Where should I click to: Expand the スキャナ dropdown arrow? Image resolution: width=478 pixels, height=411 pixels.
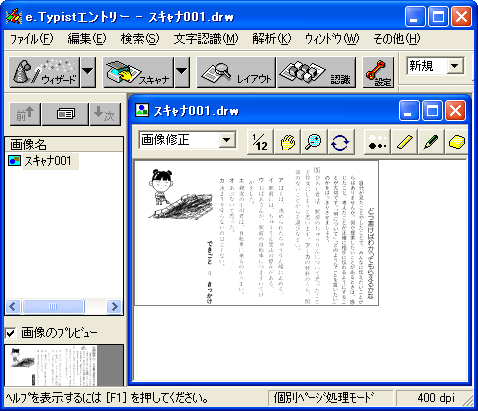pos(182,72)
